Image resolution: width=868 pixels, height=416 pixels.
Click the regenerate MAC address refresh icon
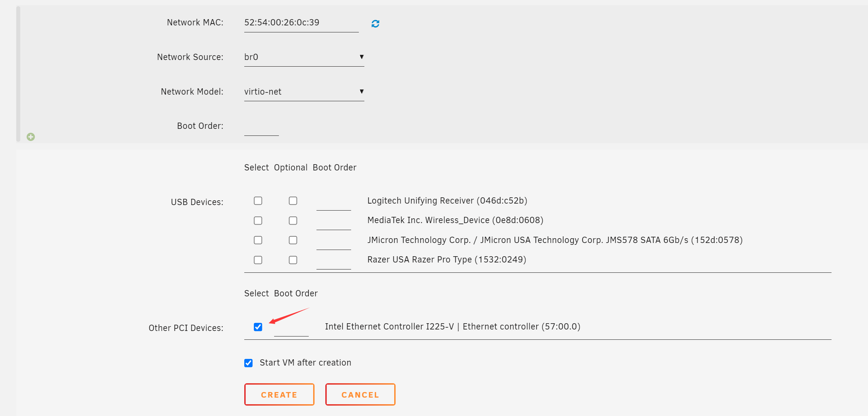pos(375,24)
